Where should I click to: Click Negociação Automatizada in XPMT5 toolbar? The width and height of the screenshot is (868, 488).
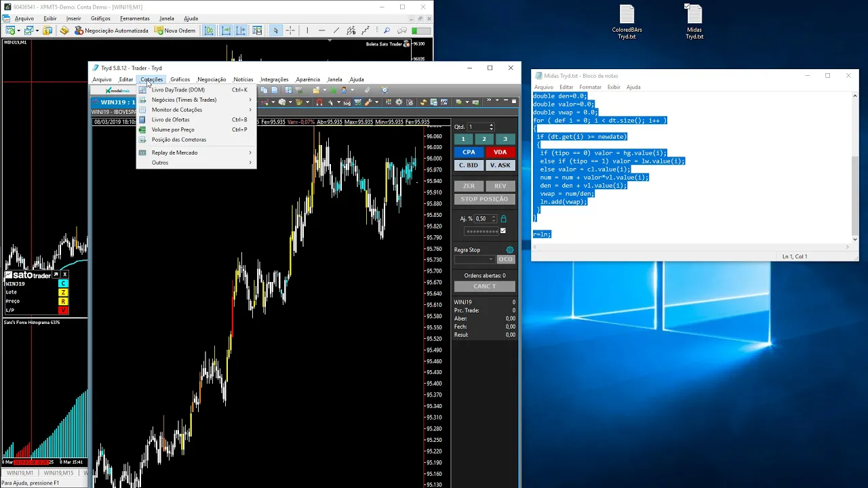[x=111, y=30]
